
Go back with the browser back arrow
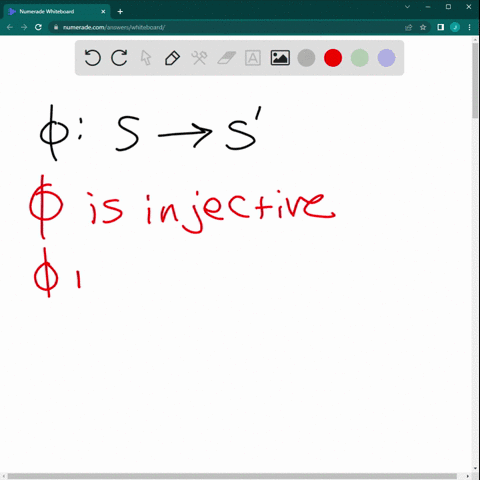click(10, 27)
